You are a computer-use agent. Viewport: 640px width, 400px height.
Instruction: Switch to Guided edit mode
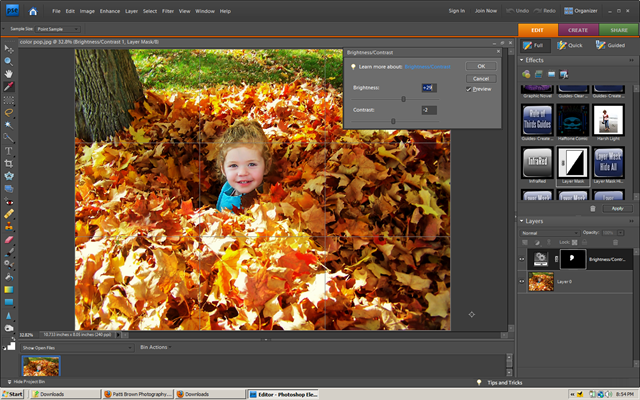tap(611, 45)
